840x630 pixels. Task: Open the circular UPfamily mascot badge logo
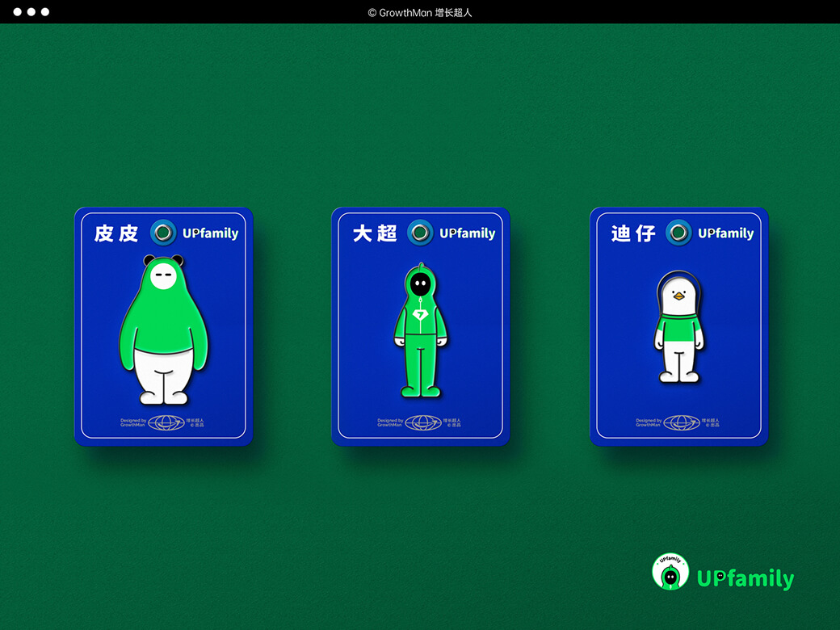pos(670,572)
